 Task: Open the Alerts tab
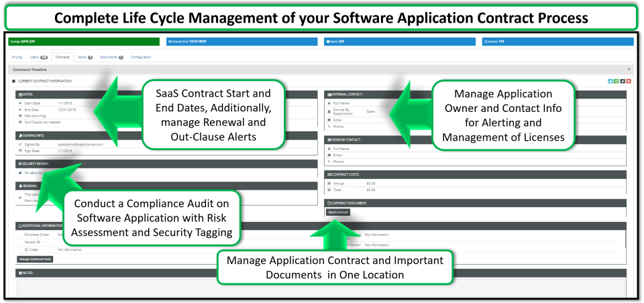pos(85,57)
